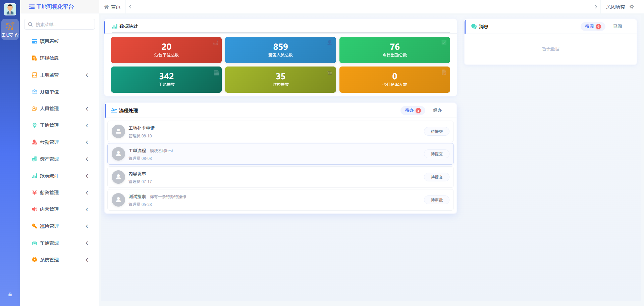Image resolution: width=644 pixels, height=306 pixels.
Task: Click the lock icon in the left rail
Action: point(10,294)
